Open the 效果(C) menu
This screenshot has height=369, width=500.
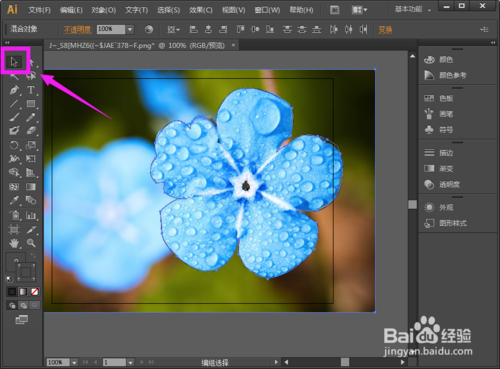[201, 10]
